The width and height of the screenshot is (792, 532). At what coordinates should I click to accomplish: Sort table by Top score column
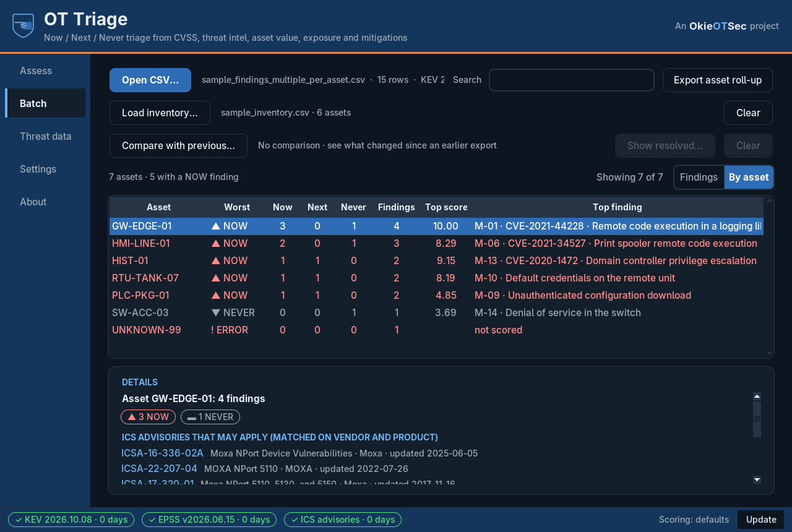click(x=446, y=207)
